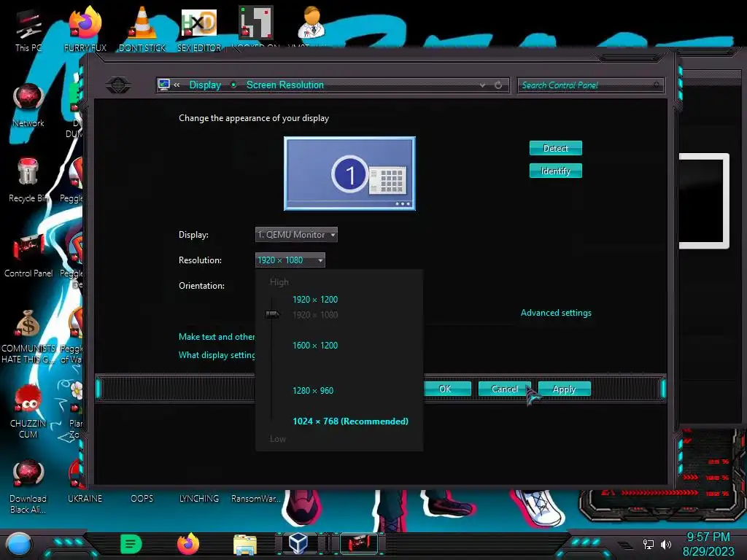Choose 1280 × 960 resolution
Screen dimensions: 747x560
(x=313, y=391)
